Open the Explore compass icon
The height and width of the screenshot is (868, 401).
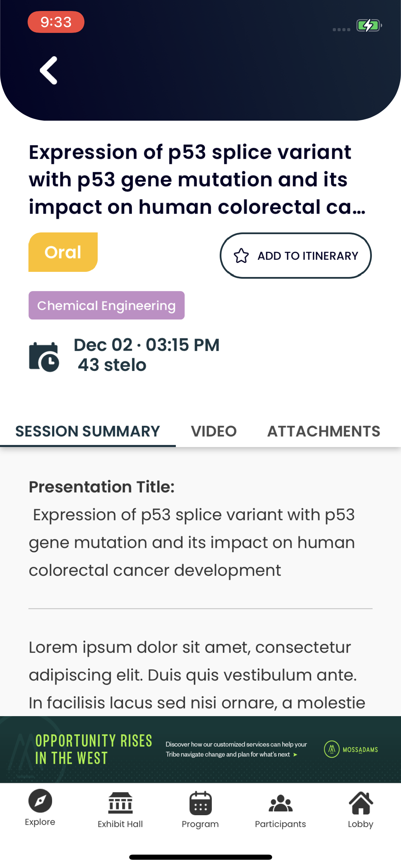click(x=40, y=801)
